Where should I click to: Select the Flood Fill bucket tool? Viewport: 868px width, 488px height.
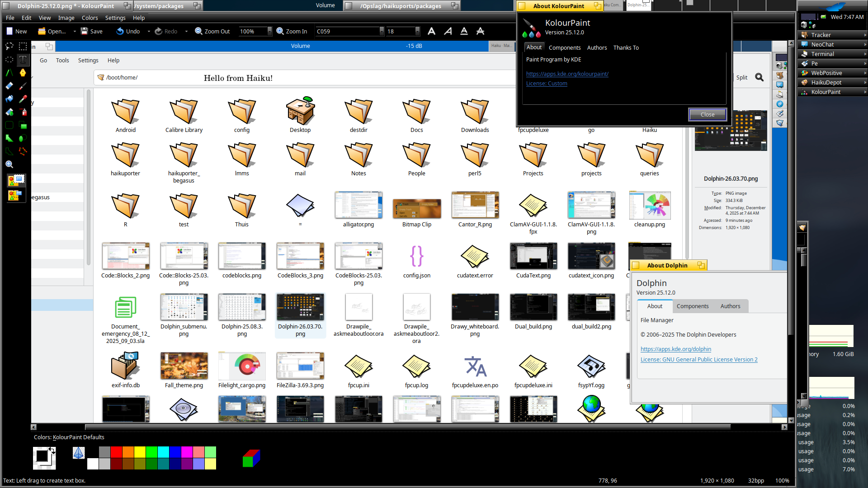point(9,99)
